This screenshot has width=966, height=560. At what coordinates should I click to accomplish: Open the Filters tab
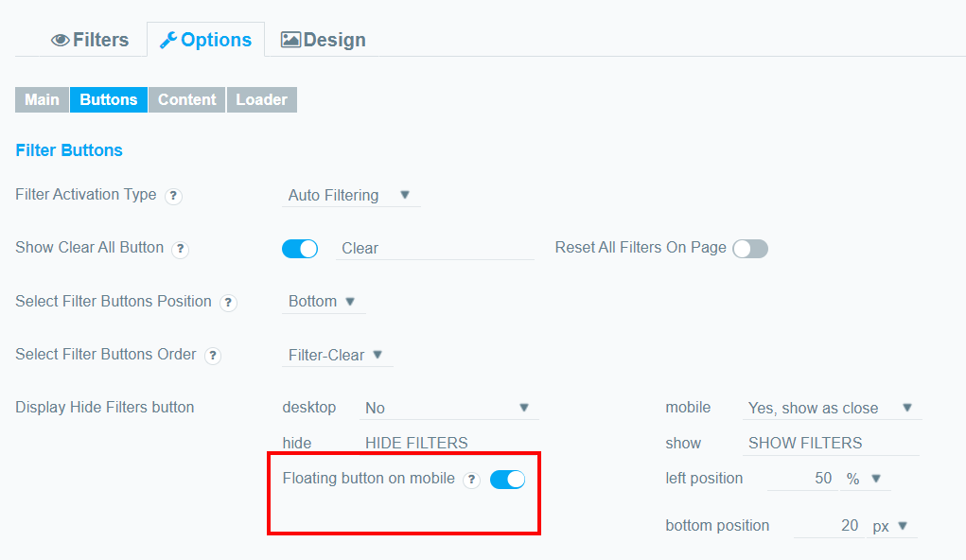[90, 40]
